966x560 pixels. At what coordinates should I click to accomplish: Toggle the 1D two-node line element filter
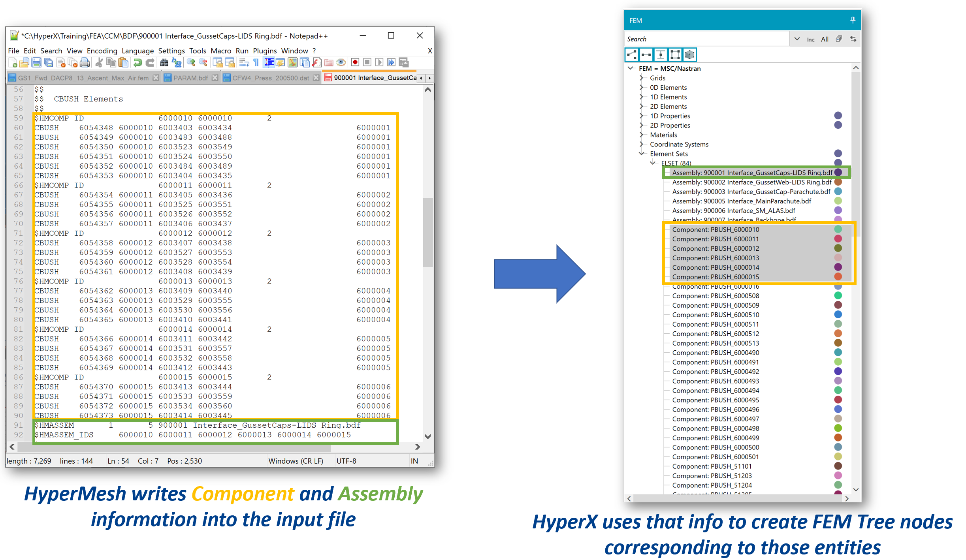[646, 54]
